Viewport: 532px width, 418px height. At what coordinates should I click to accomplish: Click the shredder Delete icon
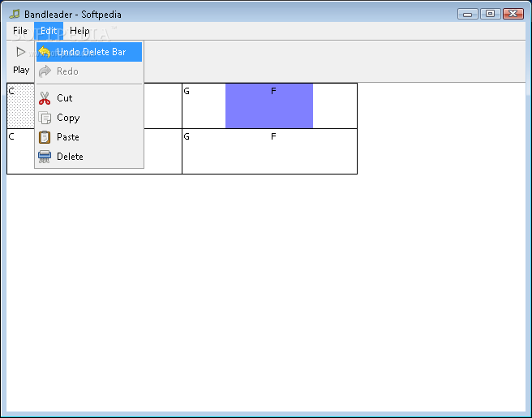[x=45, y=157]
